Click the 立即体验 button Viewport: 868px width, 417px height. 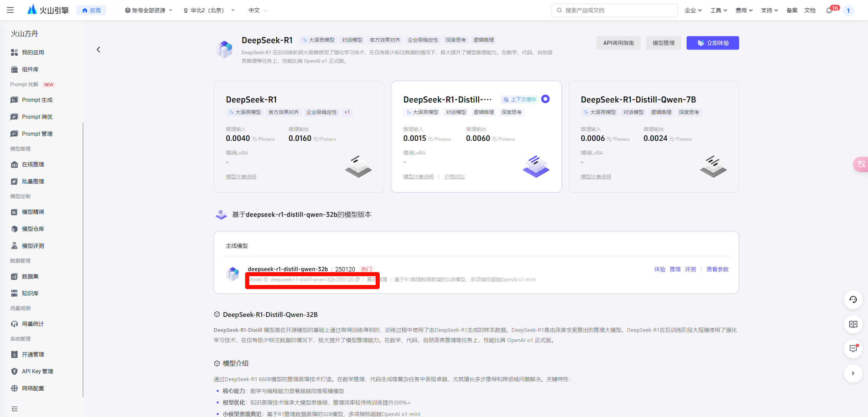click(713, 43)
